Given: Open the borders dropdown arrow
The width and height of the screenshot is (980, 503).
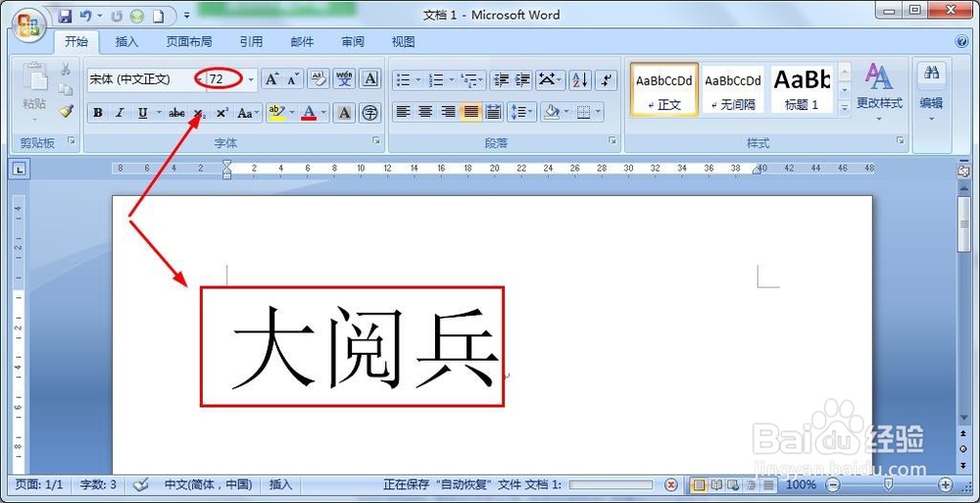Looking at the screenshot, I should click(x=598, y=113).
